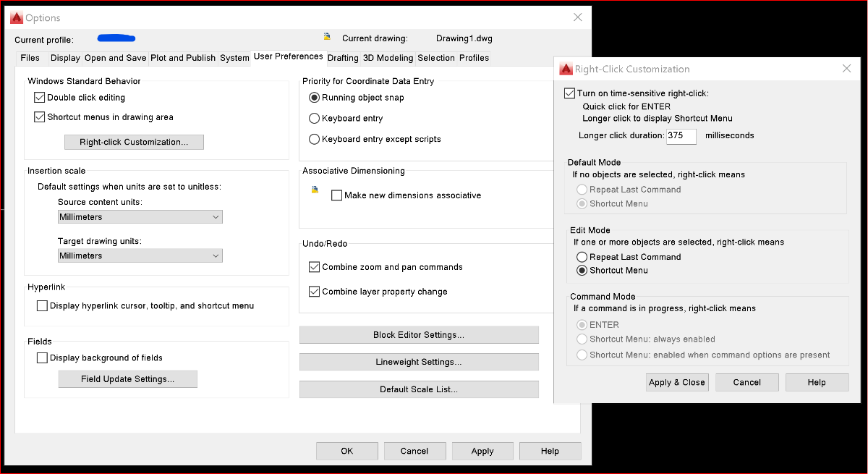Select Running object snap radio button
Viewport: 868px width, 474px height.
(314, 98)
